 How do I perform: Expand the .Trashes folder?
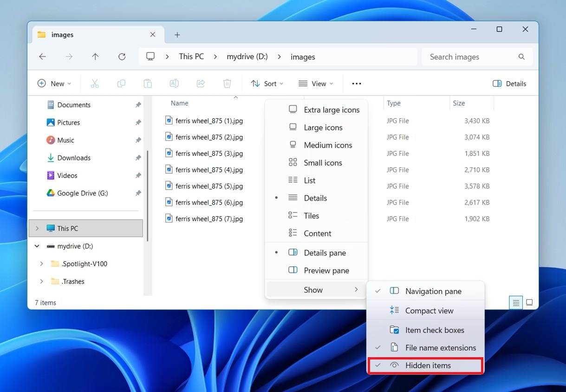(41, 281)
